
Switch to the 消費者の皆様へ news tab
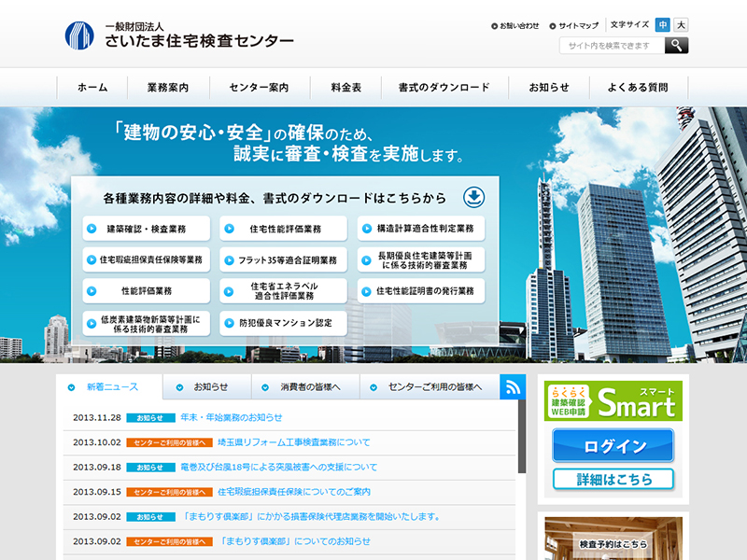(305, 386)
